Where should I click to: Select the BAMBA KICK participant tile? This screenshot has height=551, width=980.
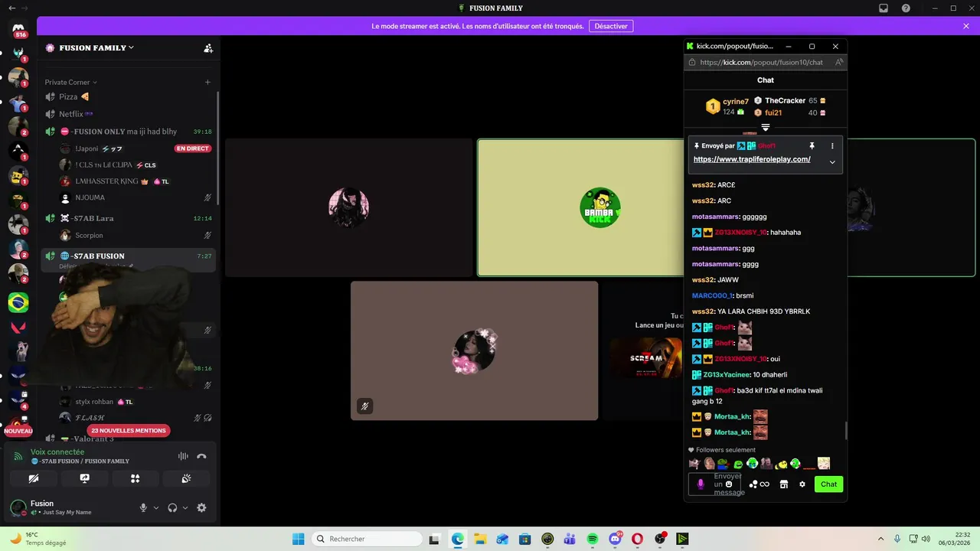[x=580, y=207]
